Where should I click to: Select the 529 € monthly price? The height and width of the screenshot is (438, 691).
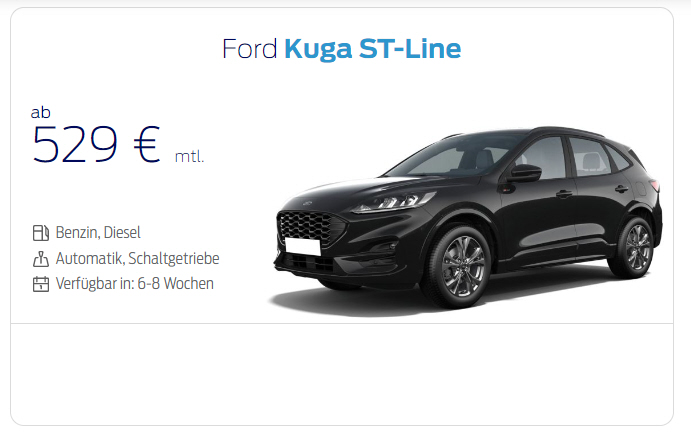[96, 145]
